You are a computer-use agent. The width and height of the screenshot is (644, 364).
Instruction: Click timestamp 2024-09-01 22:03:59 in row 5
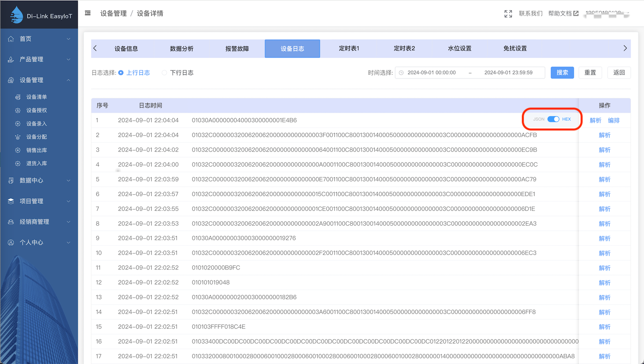click(148, 179)
